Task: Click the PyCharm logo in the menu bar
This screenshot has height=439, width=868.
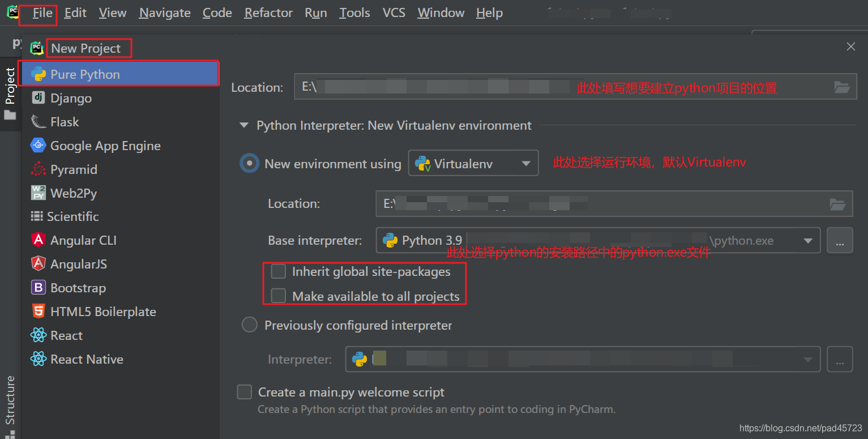Action: 12,12
